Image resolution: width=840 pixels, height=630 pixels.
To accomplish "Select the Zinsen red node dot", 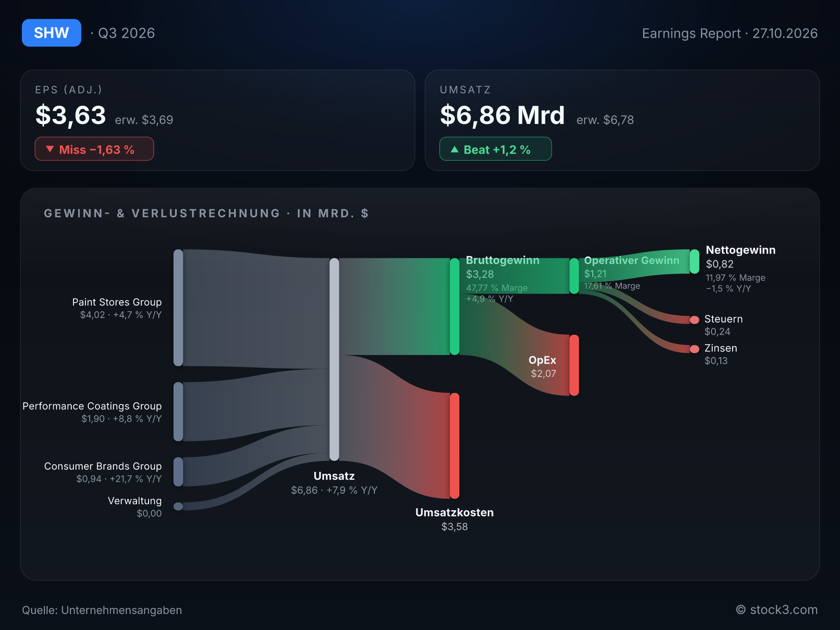I will pos(694,349).
